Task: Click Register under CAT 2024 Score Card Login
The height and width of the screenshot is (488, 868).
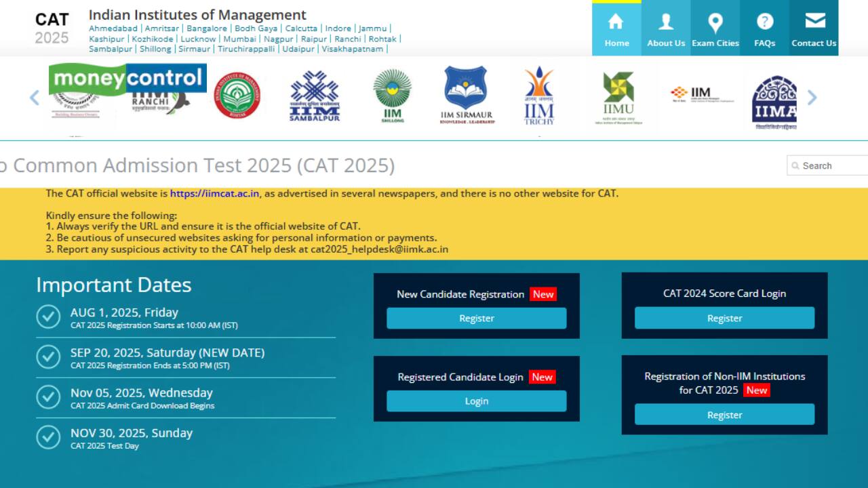Action: pos(724,319)
